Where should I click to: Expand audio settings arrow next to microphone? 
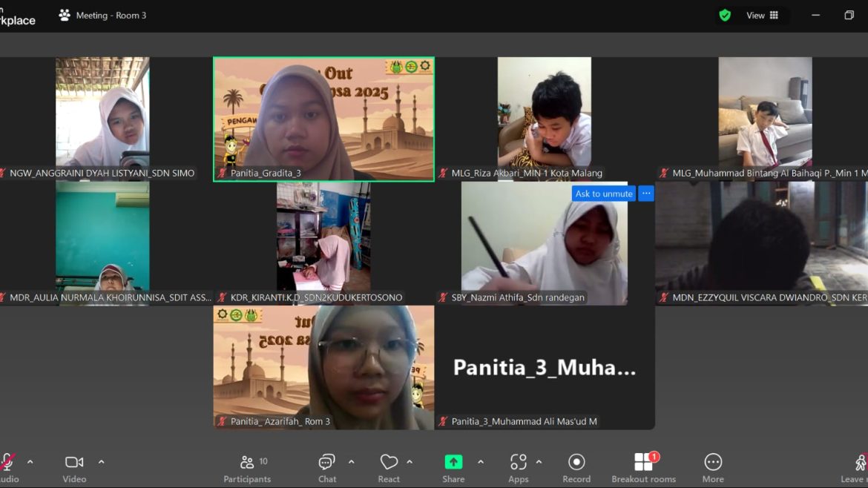(x=30, y=462)
